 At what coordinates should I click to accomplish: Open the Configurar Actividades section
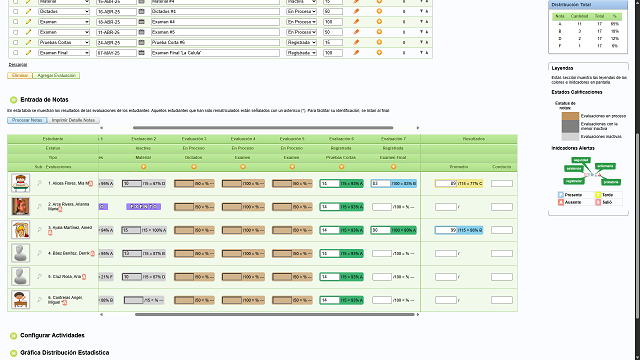(x=52, y=336)
